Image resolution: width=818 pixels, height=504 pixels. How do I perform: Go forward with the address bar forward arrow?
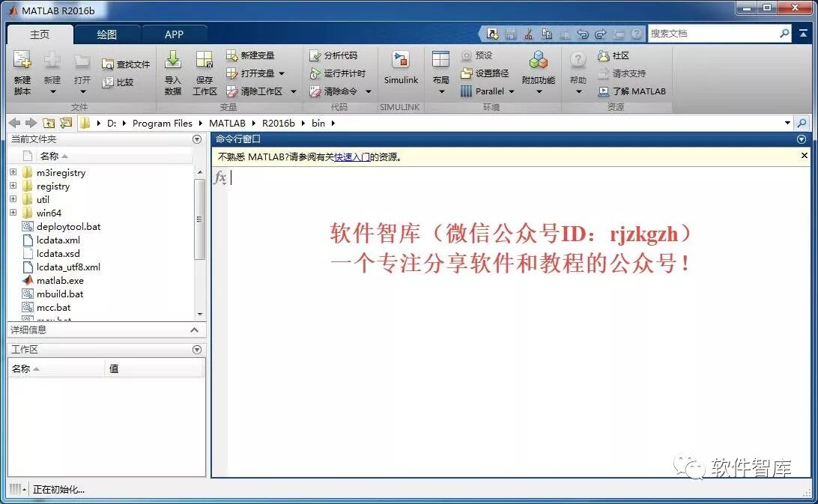[x=31, y=123]
